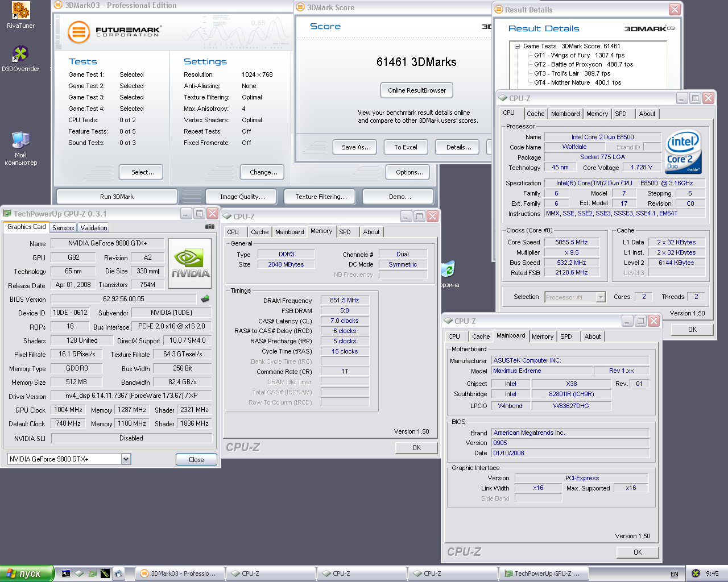Click the Futuremark orange logo
Screen dimensions: 728x582
pyautogui.click(x=79, y=32)
